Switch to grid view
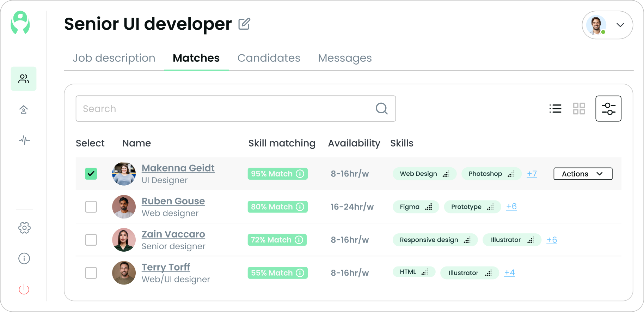 579,109
